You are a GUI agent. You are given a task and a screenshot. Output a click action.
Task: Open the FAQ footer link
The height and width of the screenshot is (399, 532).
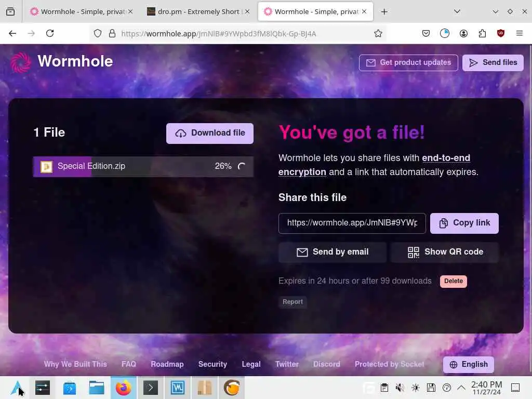[129, 364]
